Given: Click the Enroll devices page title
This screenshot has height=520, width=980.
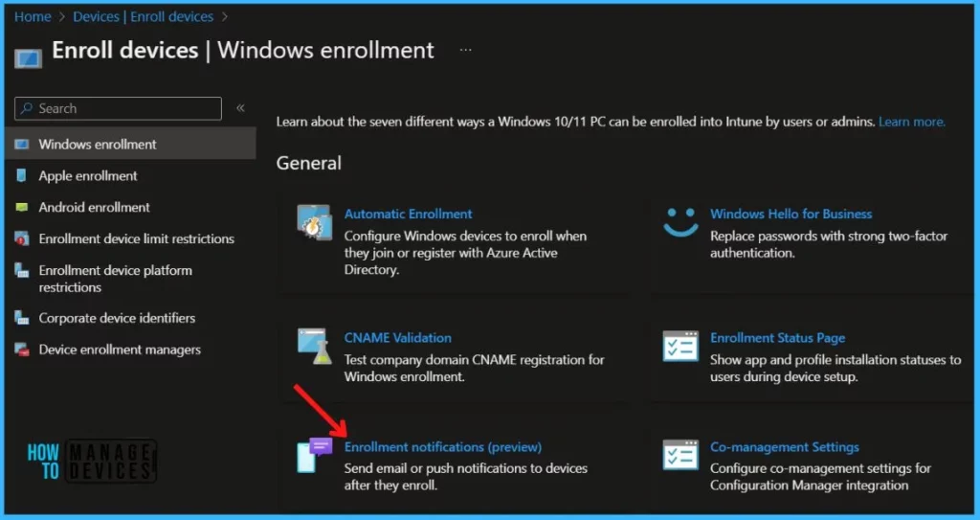Looking at the screenshot, I should point(243,50).
